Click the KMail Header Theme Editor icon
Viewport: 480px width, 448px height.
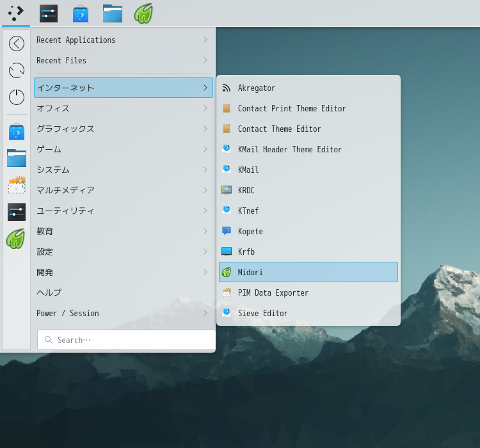point(227,149)
